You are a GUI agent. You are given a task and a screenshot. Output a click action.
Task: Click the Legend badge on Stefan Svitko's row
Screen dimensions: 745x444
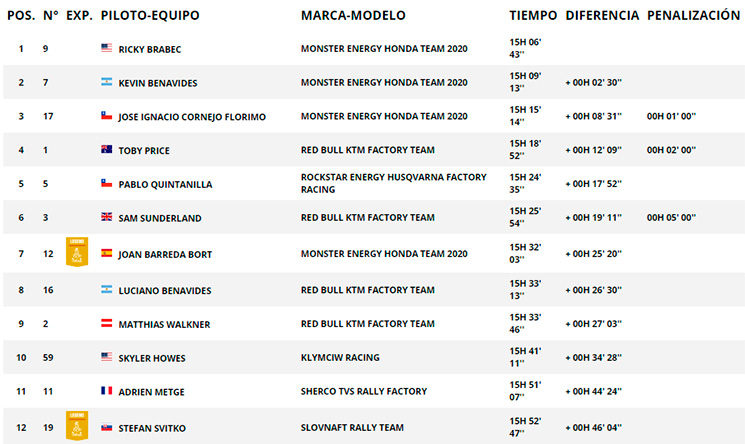point(77,425)
